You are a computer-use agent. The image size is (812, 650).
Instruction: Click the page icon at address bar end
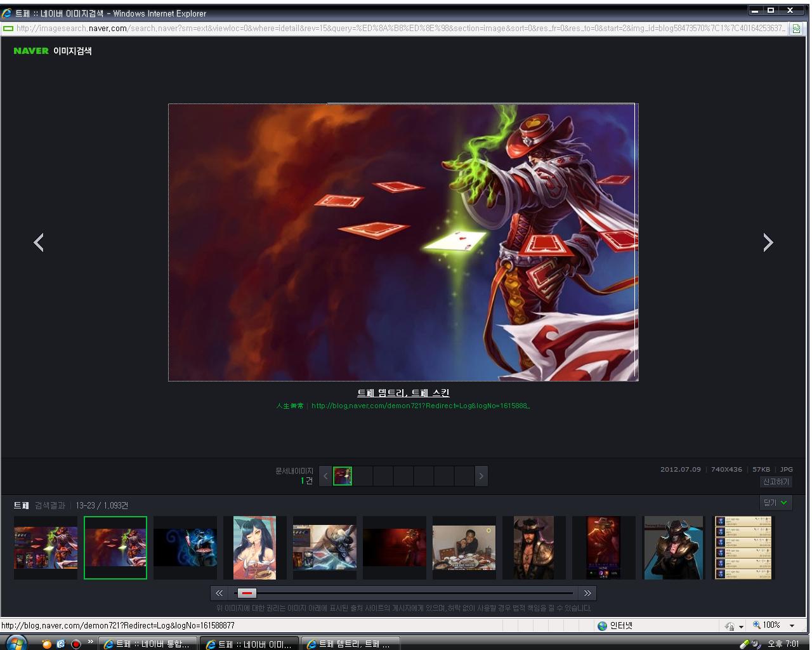pos(796,29)
